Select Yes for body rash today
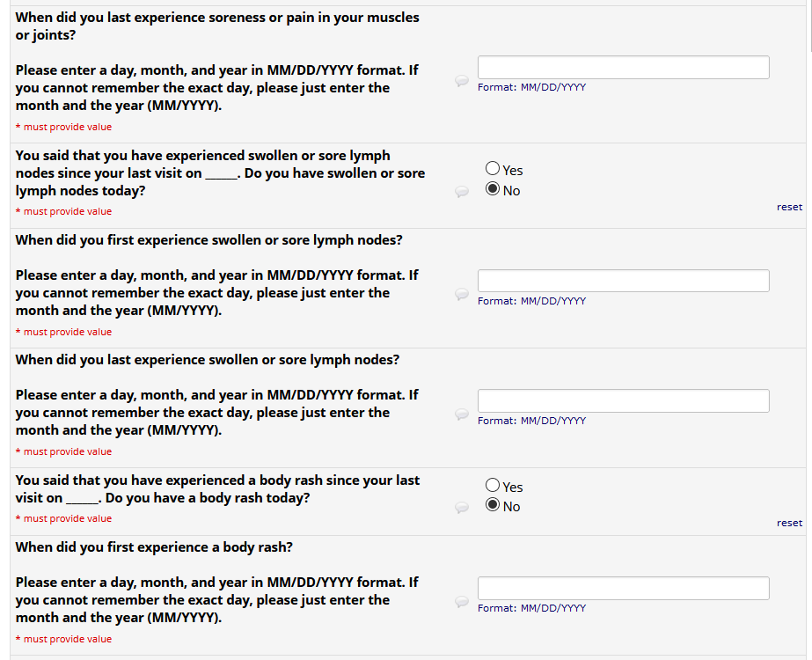812x660 pixels. point(493,486)
